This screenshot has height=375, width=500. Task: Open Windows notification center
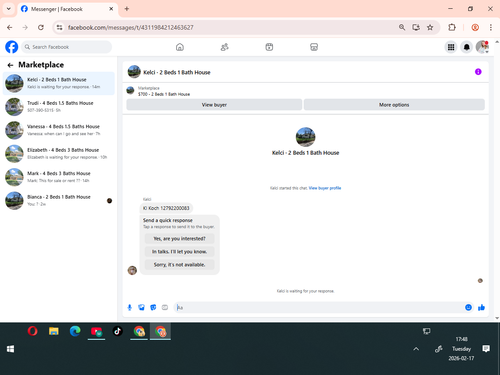tap(486, 349)
